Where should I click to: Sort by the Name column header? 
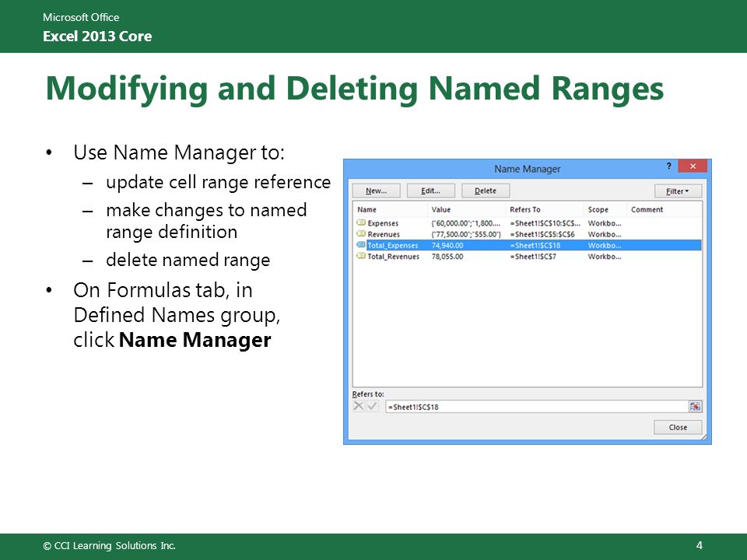[x=391, y=209]
